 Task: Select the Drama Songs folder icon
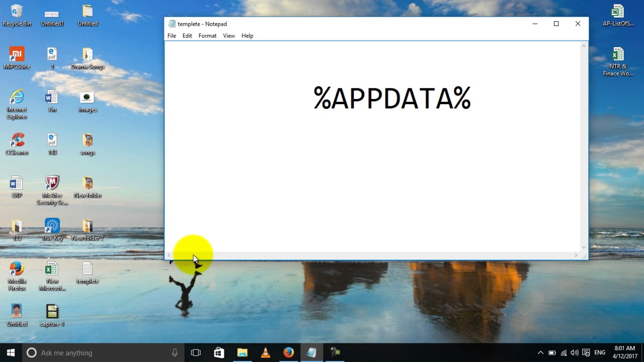pyautogui.click(x=88, y=58)
